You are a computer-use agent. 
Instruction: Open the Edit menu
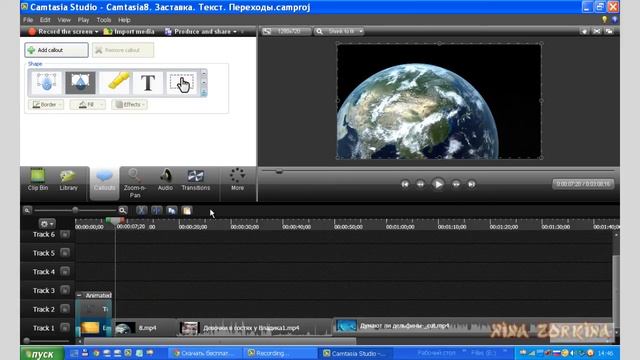pyautogui.click(x=45, y=20)
